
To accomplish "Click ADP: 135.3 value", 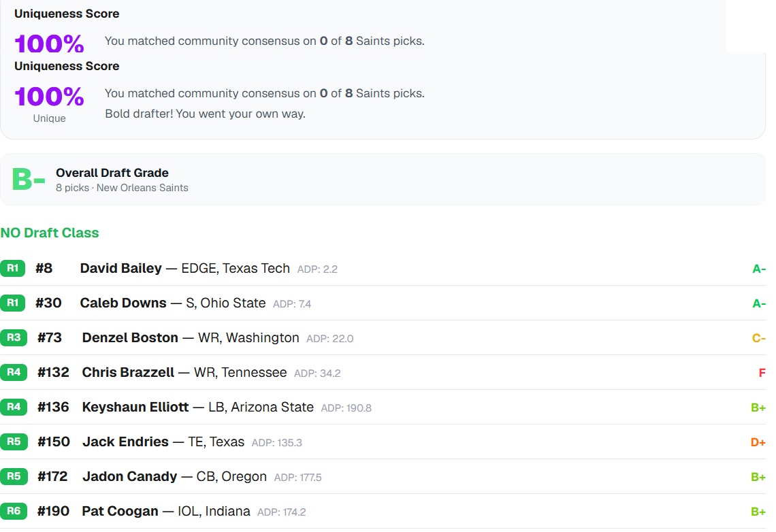I will 276,442.
